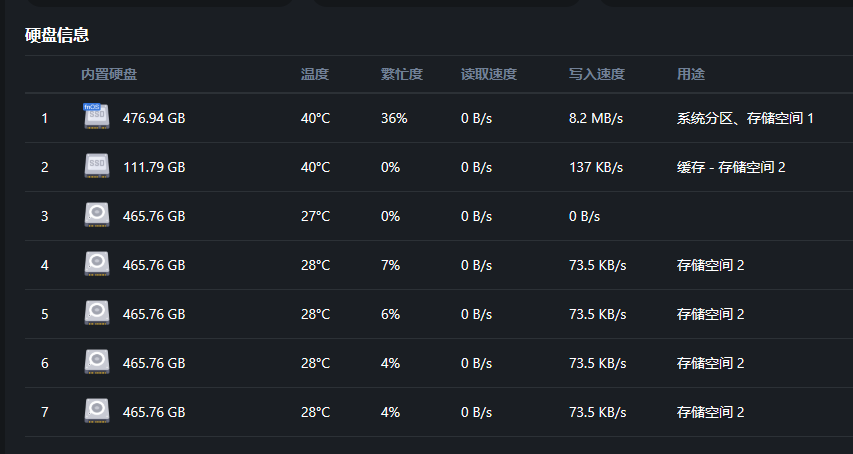Image resolution: width=853 pixels, height=454 pixels.
Task: Click the hard disk icon in row 5
Action: pos(95,313)
